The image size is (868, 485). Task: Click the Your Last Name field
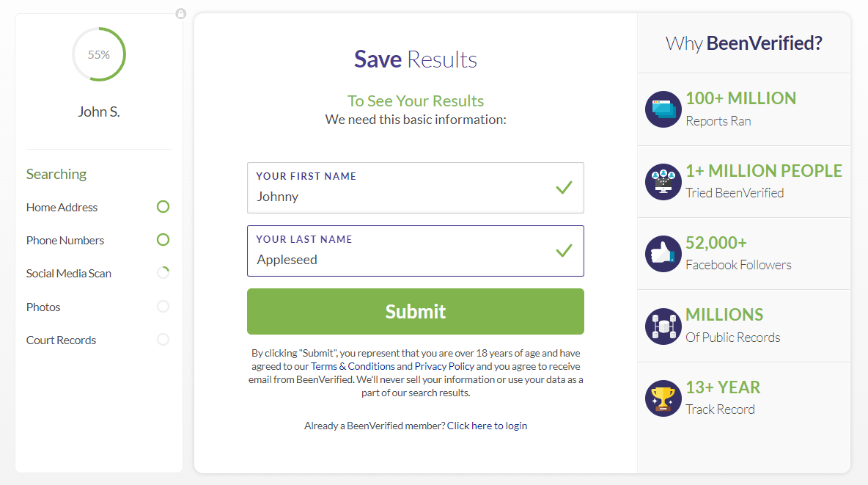[416, 251]
